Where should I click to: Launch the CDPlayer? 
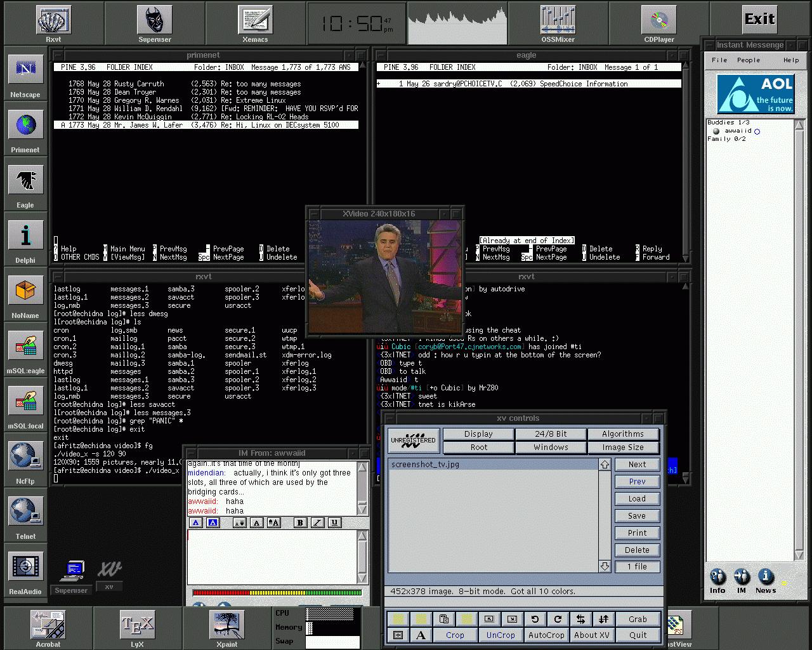658,21
